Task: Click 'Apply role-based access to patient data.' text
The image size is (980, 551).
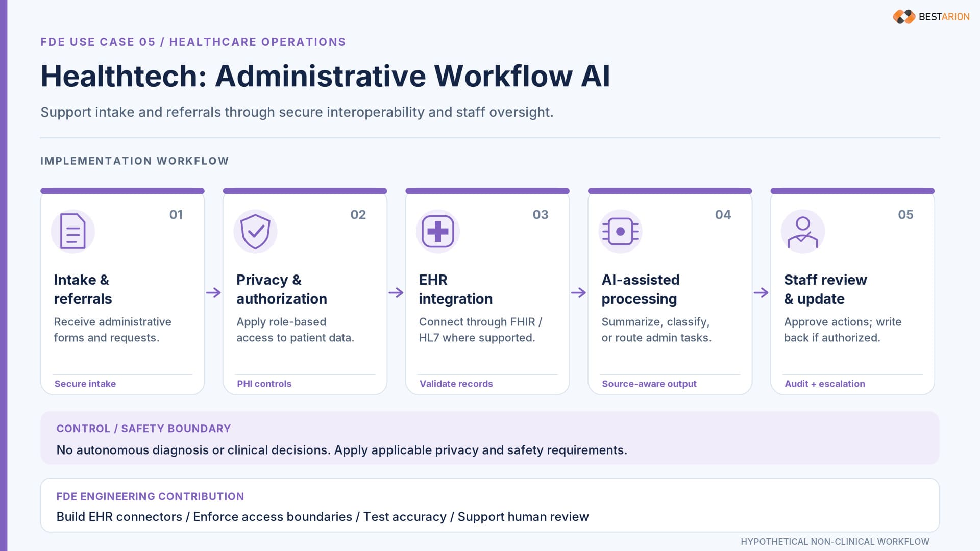Action: (295, 330)
